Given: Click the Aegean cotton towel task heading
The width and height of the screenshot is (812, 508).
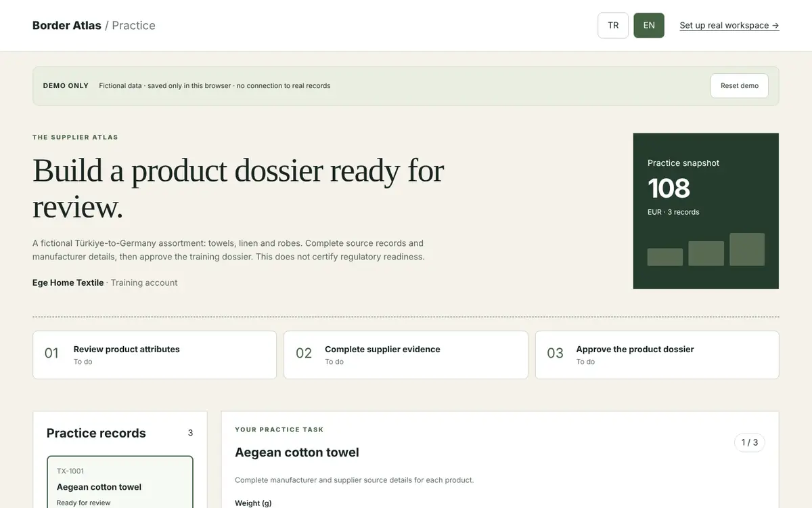Looking at the screenshot, I should pos(297,452).
